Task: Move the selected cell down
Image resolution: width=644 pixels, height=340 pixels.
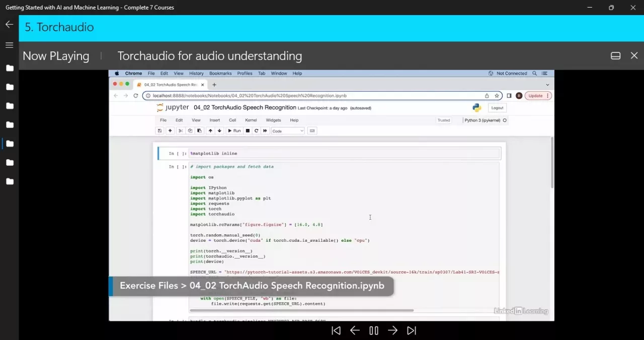Action: [x=219, y=131]
